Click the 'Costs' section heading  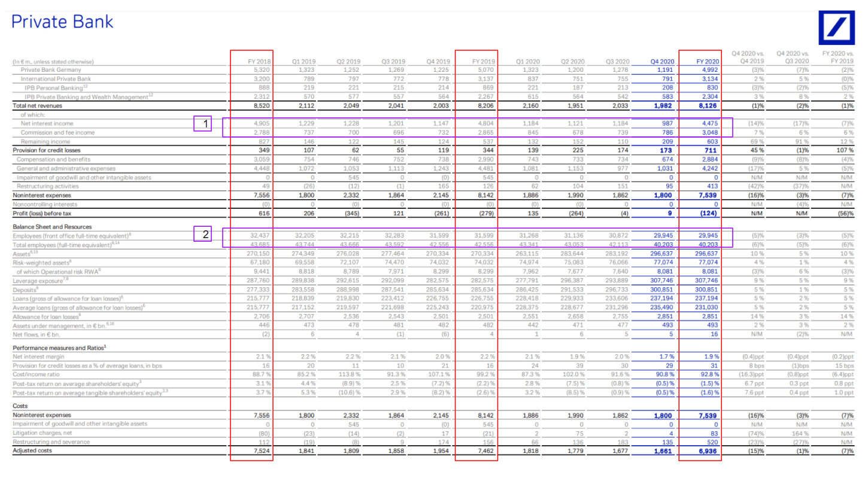20,406
